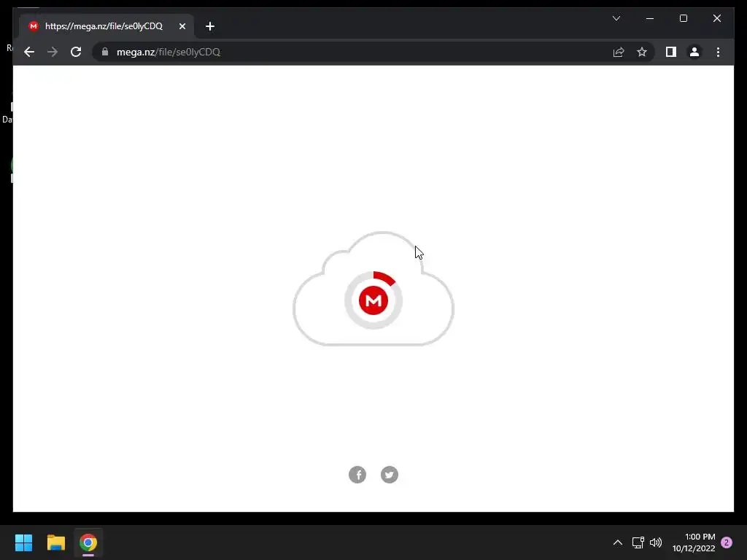Open a new tab with plus button
The width and height of the screenshot is (747, 560).
tap(210, 26)
